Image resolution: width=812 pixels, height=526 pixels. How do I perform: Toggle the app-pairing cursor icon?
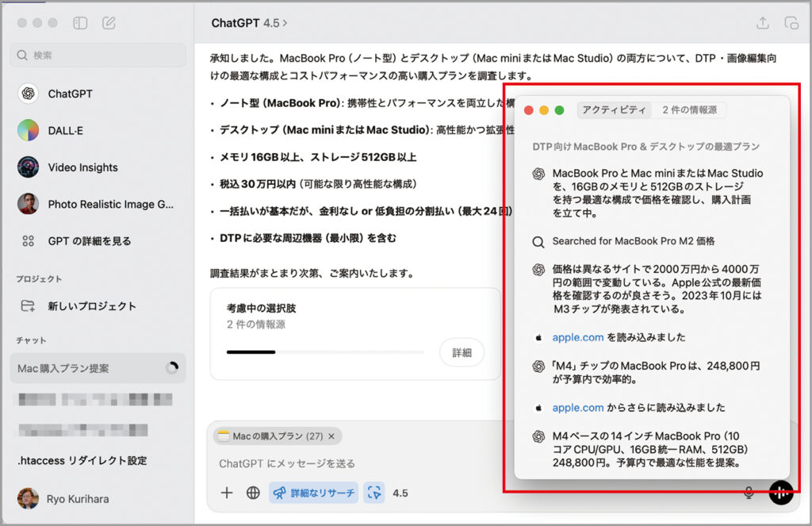[374, 493]
